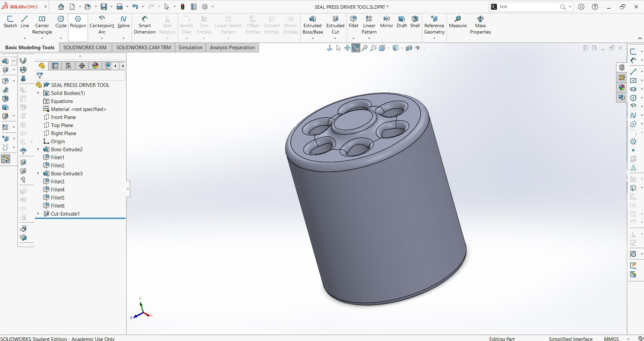Image resolution: width=644 pixels, height=341 pixels.
Task: Switch to the ConfigurationManager tab
Action: (68, 66)
